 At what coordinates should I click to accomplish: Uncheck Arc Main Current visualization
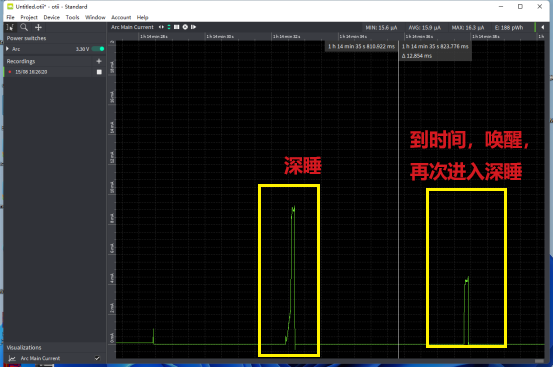coord(97,358)
